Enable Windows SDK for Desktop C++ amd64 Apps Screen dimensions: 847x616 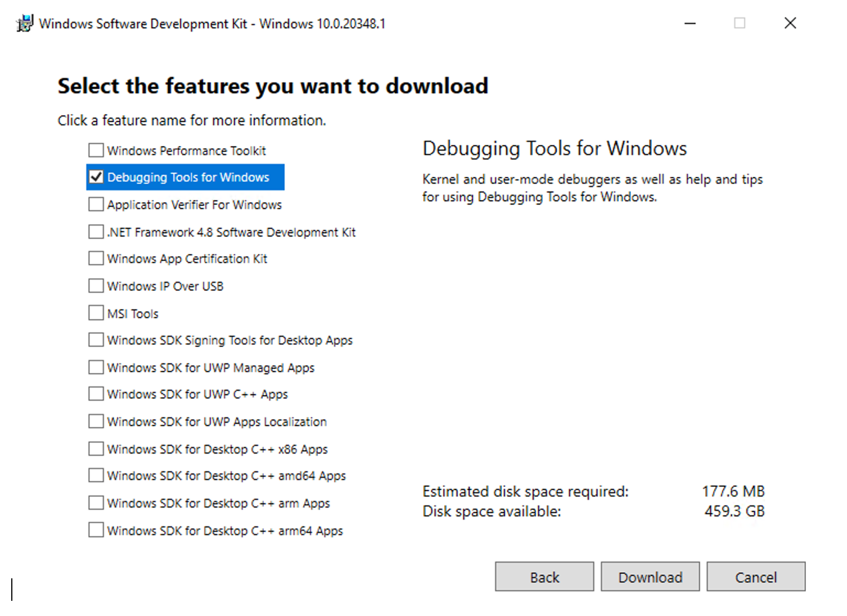click(x=96, y=475)
